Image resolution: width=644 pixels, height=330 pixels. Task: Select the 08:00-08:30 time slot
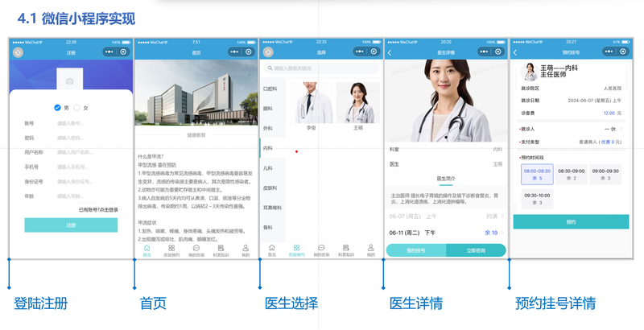[x=537, y=175]
